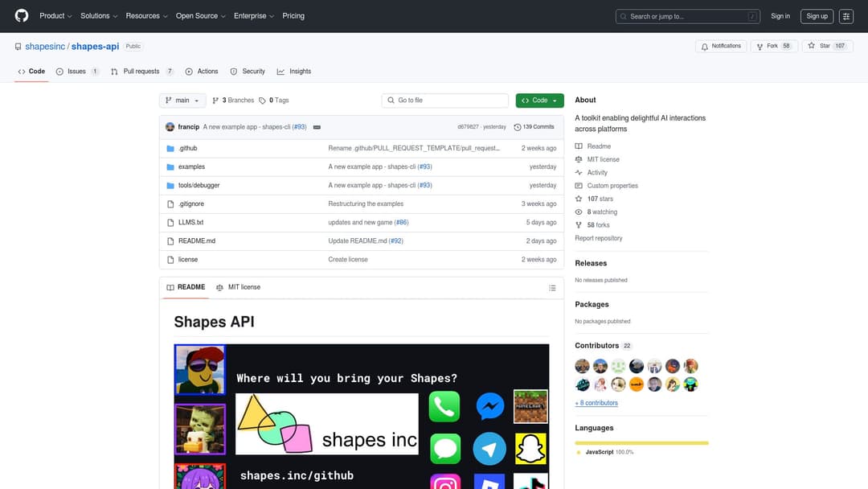
Task: Open the global navigation menu icon beside Sign up
Action: pyautogui.click(x=845, y=16)
